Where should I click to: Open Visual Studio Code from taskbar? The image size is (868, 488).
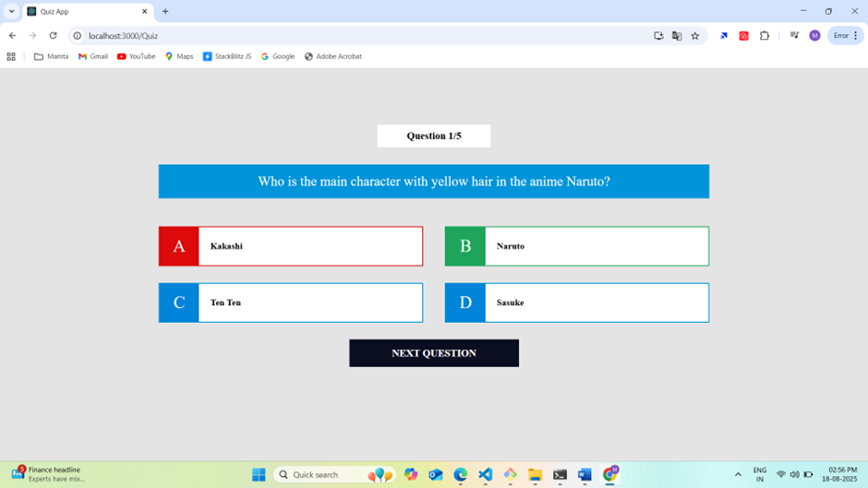click(485, 474)
